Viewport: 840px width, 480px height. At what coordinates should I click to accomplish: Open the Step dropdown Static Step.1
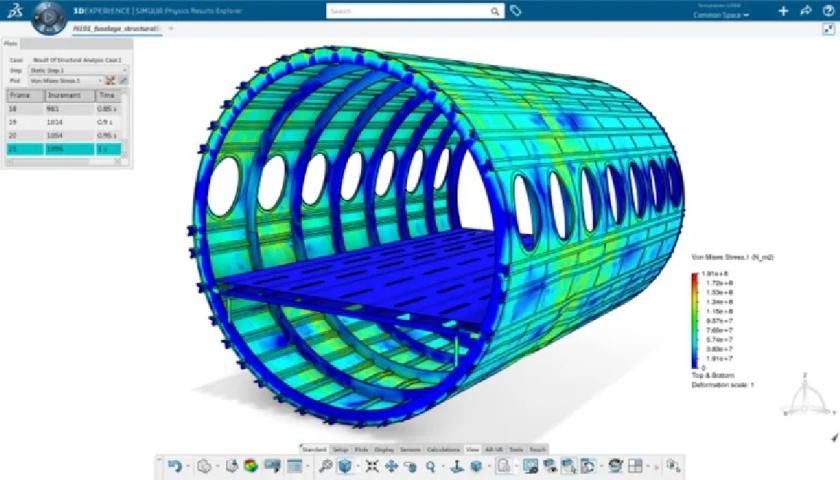(78, 70)
